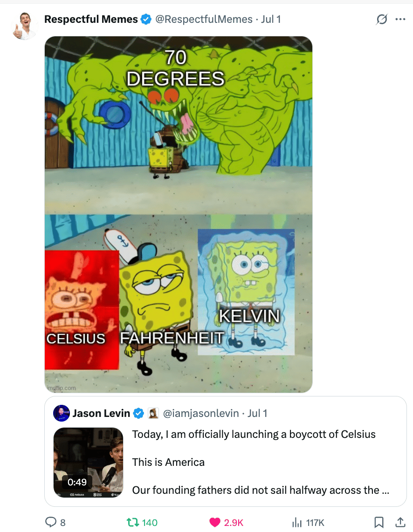Open the quoted tweet about boycotting Celsius

coord(226,451)
